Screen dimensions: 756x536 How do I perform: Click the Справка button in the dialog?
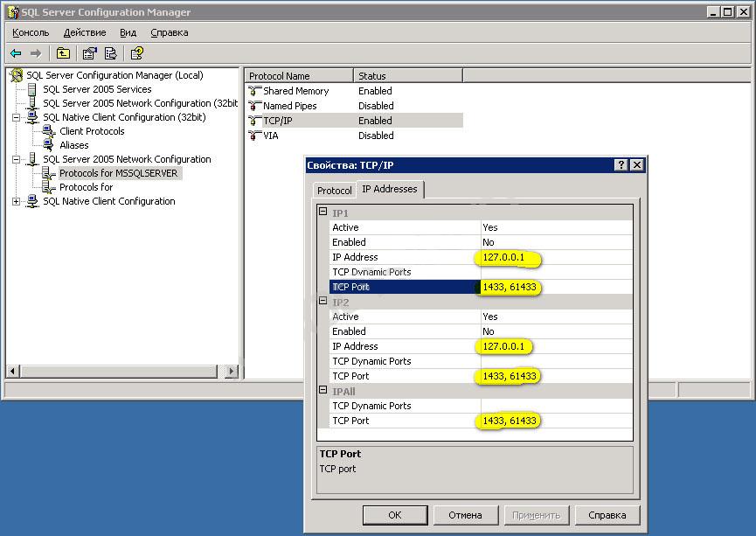point(607,515)
